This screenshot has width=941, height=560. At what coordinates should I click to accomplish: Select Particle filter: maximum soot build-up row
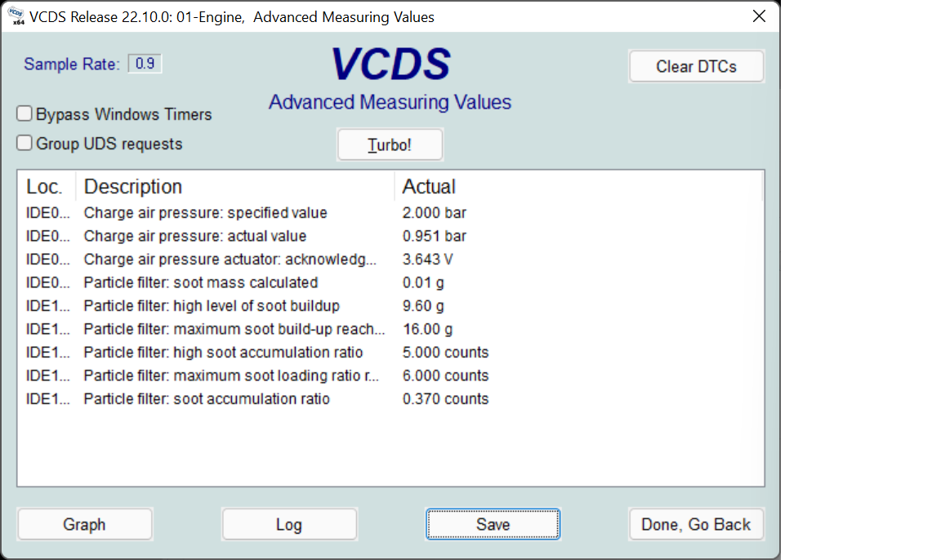tap(390, 329)
